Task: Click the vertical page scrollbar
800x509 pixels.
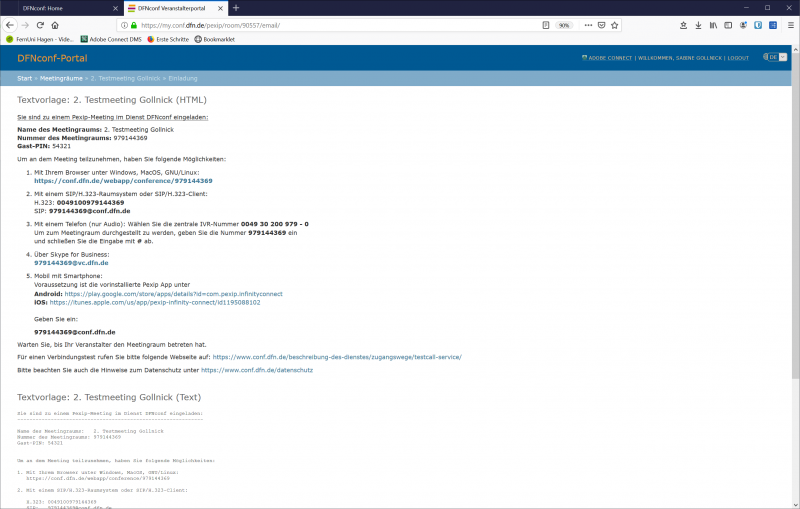Action: click(x=795, y=217)
